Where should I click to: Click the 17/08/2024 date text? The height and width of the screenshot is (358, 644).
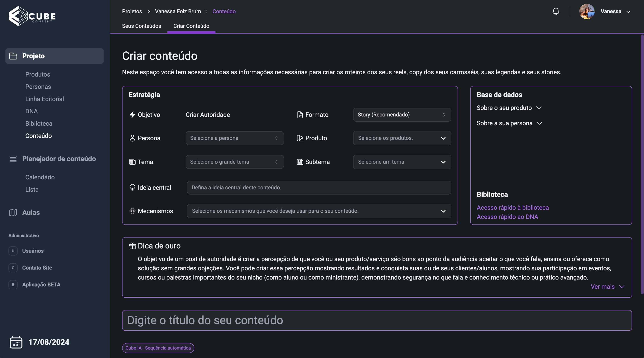[x=49, y=342]
